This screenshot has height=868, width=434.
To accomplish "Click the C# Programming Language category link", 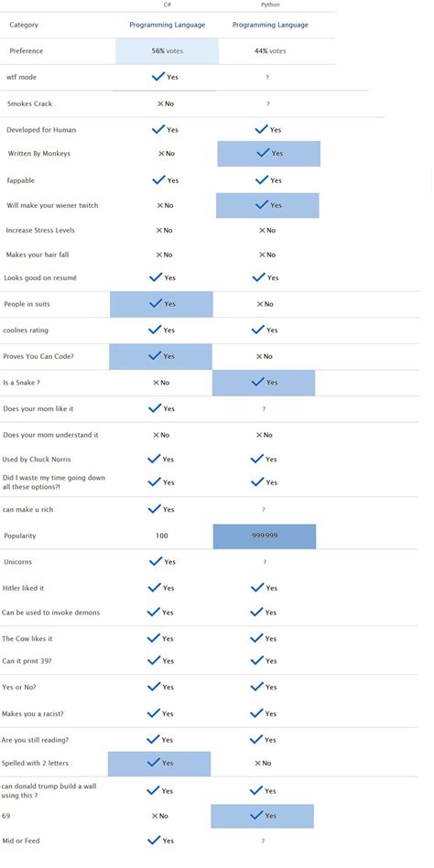I will click(x=168, y=25).
